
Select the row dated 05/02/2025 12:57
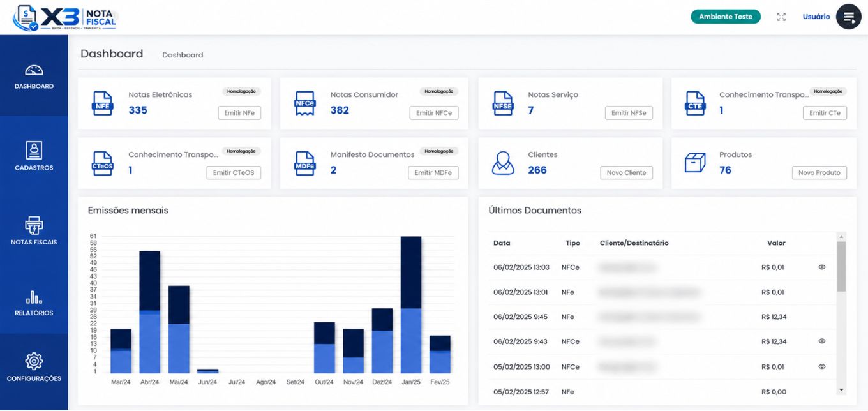(x=662, y=392)
